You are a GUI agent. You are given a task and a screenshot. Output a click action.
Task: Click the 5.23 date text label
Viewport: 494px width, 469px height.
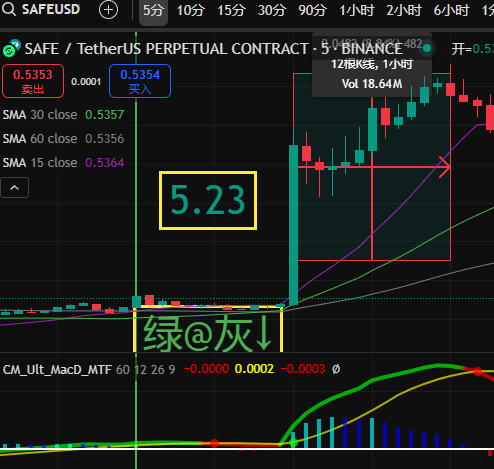coord(208,200)
